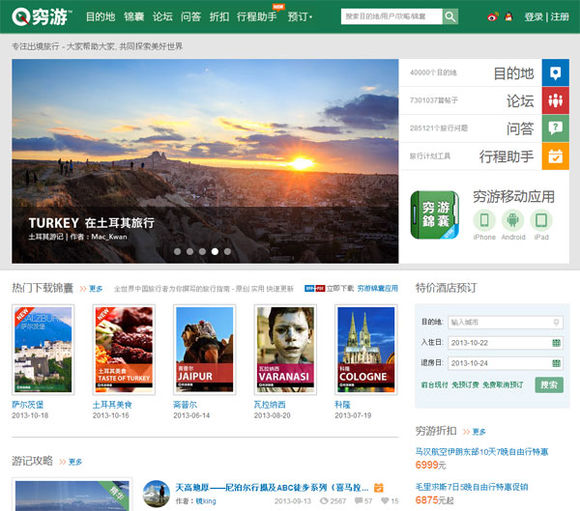
Task: Open the Cologne guide cover thumbnail
Action: pos(366,349)
